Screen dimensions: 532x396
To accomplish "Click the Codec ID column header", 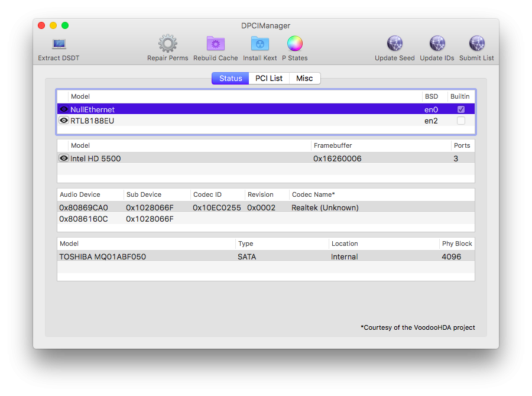I will [x=218, y=194].
